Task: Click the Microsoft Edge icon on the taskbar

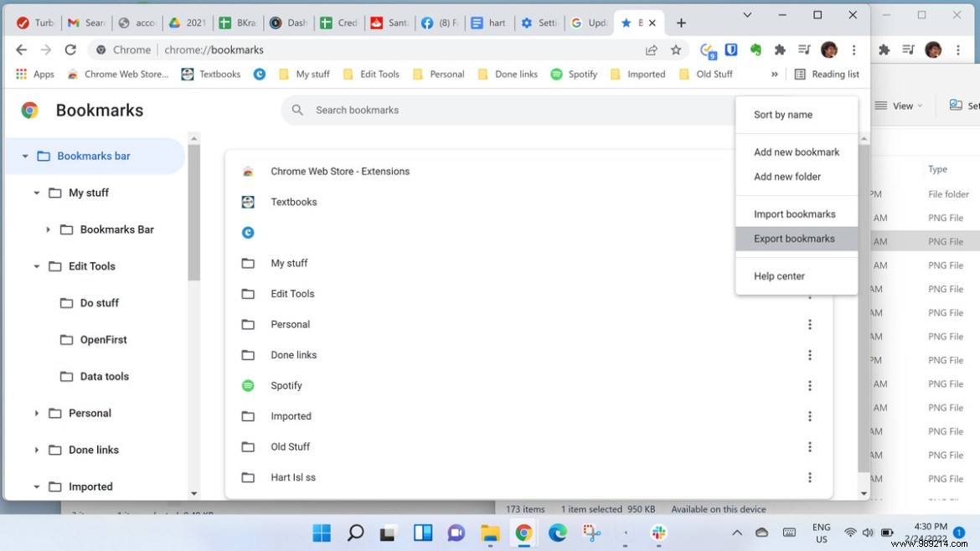Action: coord(557,533)
